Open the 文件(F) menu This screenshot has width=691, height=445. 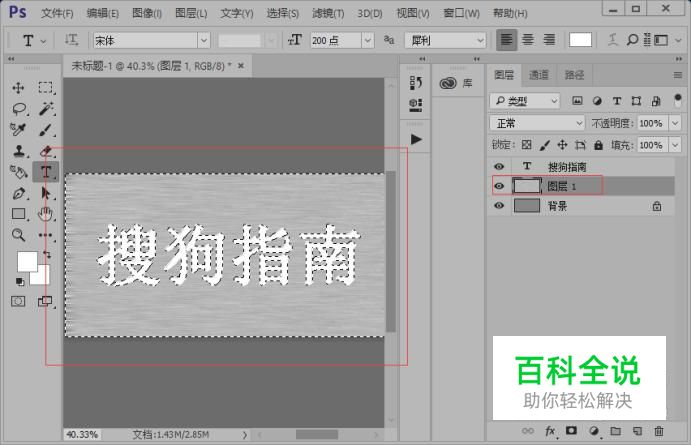(x=57, y=13)
